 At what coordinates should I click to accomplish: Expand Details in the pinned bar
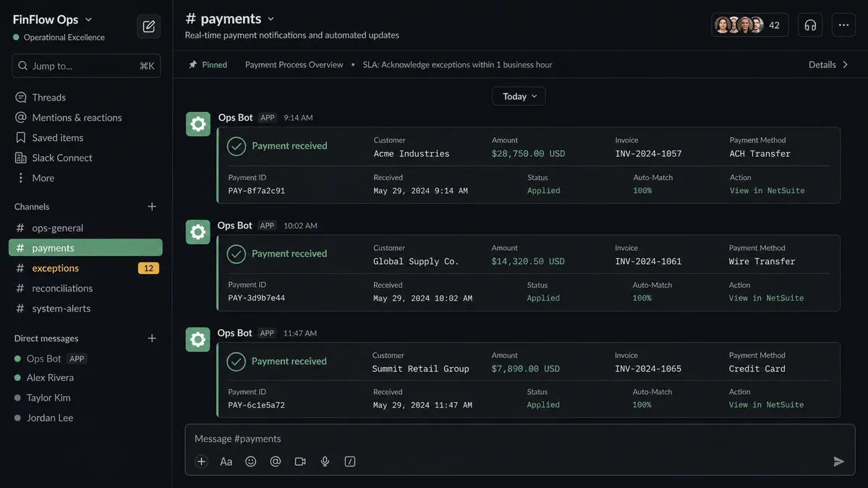pos(829,64)
